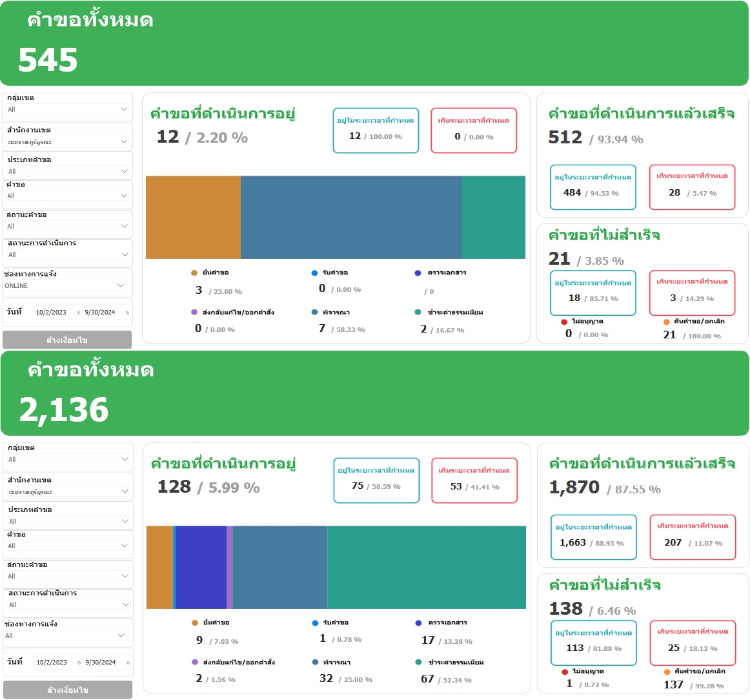Click orange ยื่นคำขอ legend dot in top dashboard
The image size is (750, 700).
point(194,273)
